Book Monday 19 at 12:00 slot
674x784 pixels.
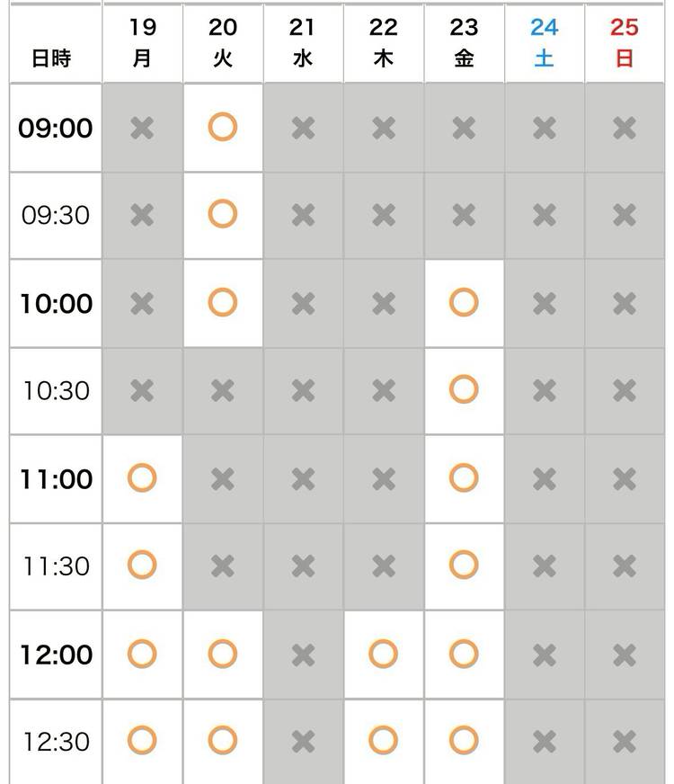tap(142, 654)
